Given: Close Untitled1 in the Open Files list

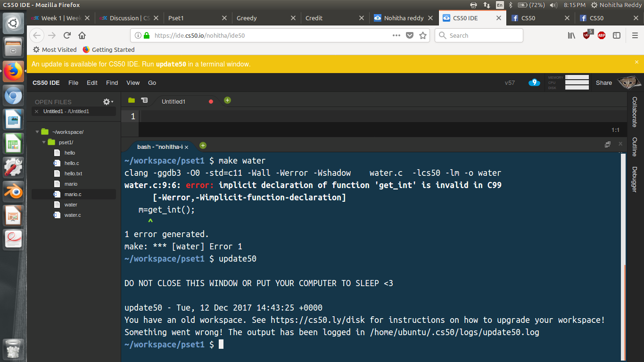Looking at the screenshot, I should 37,111.
